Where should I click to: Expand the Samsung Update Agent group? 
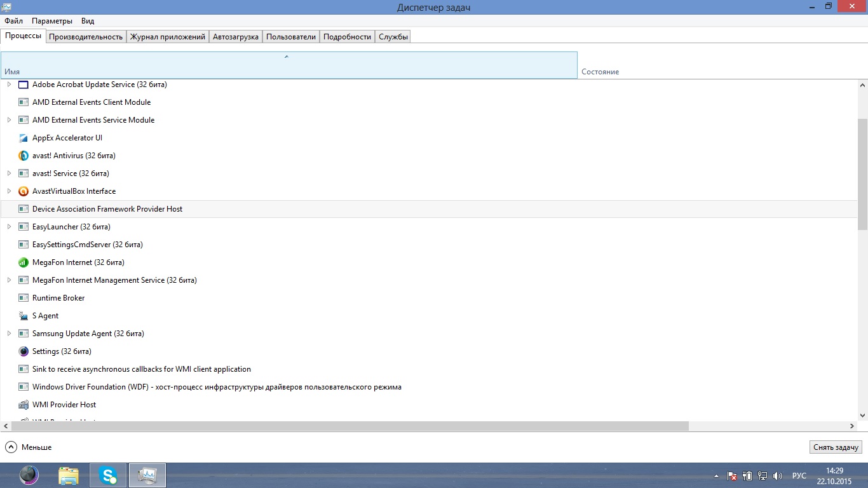(9, 334)
